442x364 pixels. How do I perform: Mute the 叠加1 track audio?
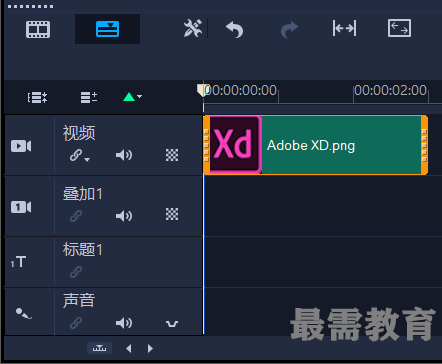coord(124,216)
